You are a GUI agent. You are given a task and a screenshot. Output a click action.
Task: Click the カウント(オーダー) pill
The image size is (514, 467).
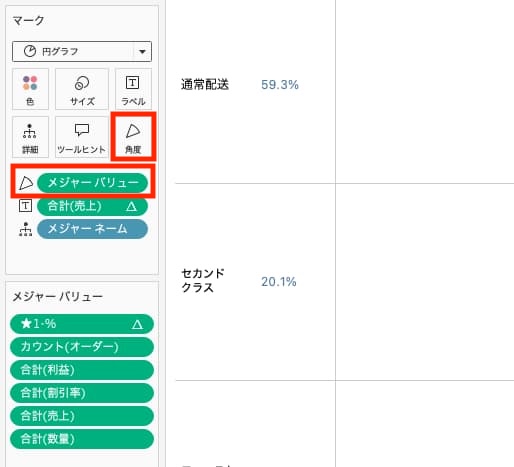(x=82, y=347)
